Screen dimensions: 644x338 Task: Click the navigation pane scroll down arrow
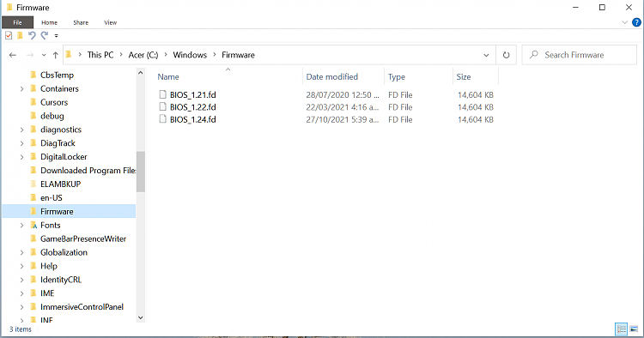(141, 317)
